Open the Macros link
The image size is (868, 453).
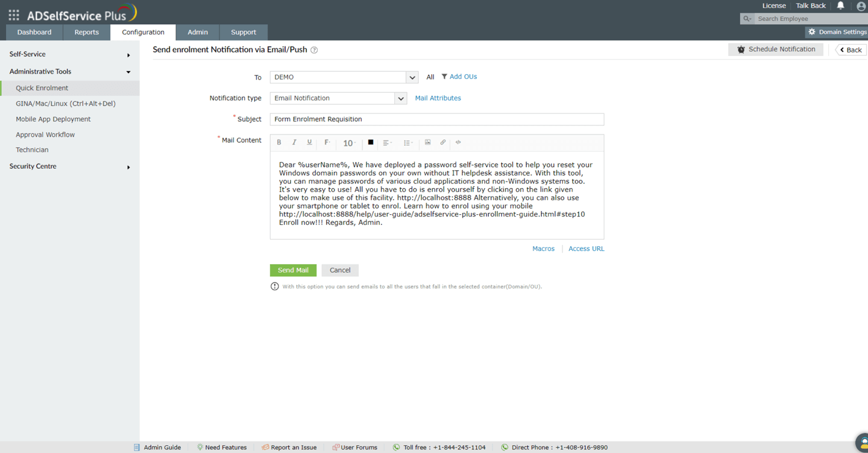pos(543,249)
